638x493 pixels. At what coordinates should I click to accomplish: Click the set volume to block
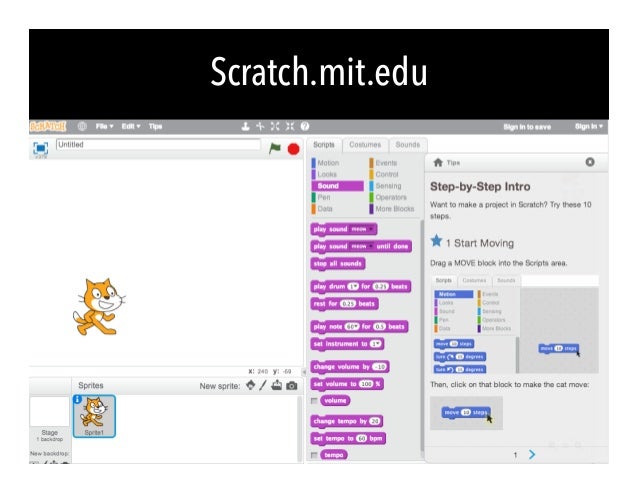347,384
